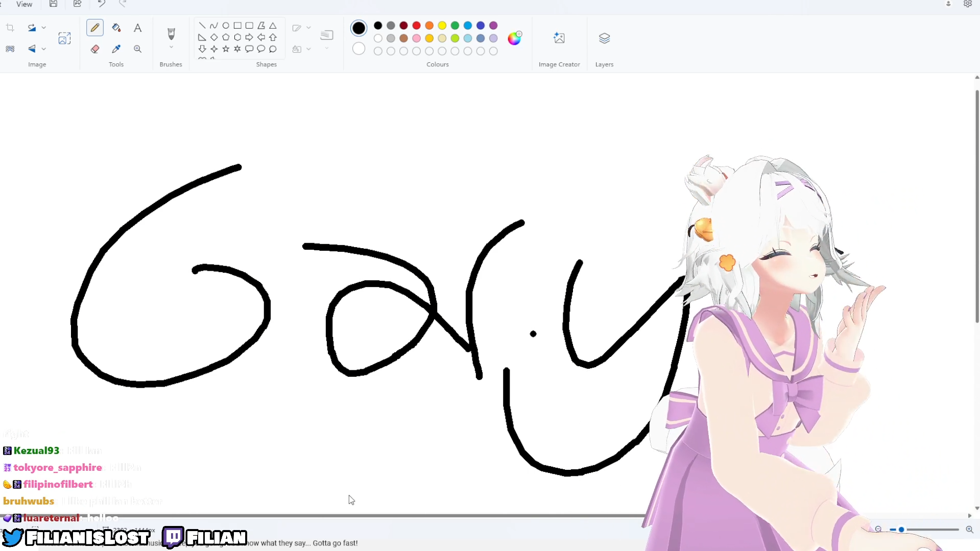Select the Colour picker eyedropper tool

pyautogui.click(x=116, y=49)
